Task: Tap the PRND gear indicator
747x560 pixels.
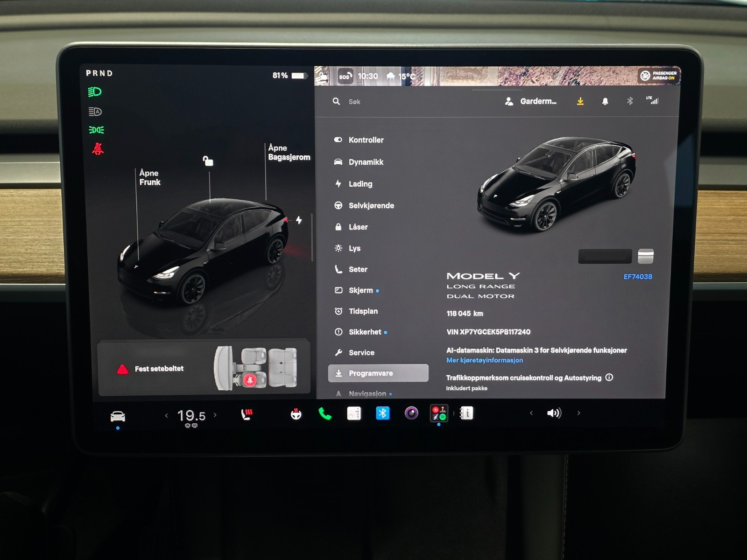Action: [99, 73]
